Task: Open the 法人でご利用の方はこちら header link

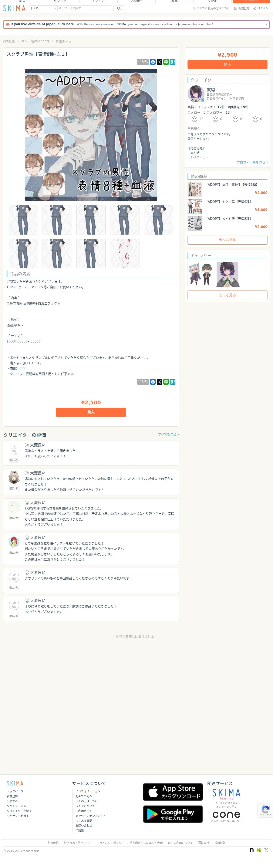Action: pos(211,9)
